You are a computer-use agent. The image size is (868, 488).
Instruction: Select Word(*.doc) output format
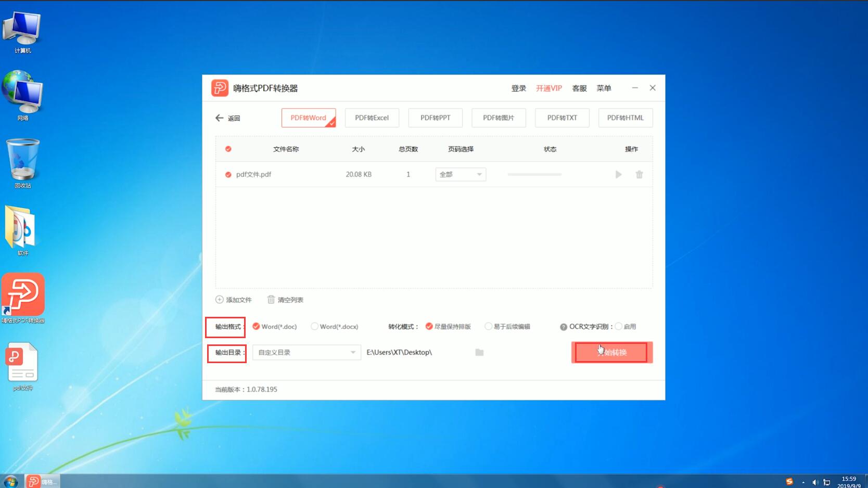[x=274, y=327]
